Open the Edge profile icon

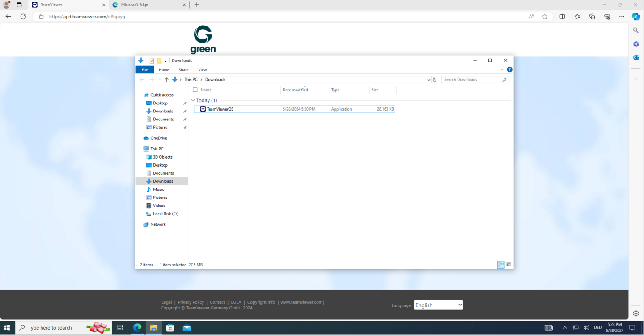[x=6, y=5]
